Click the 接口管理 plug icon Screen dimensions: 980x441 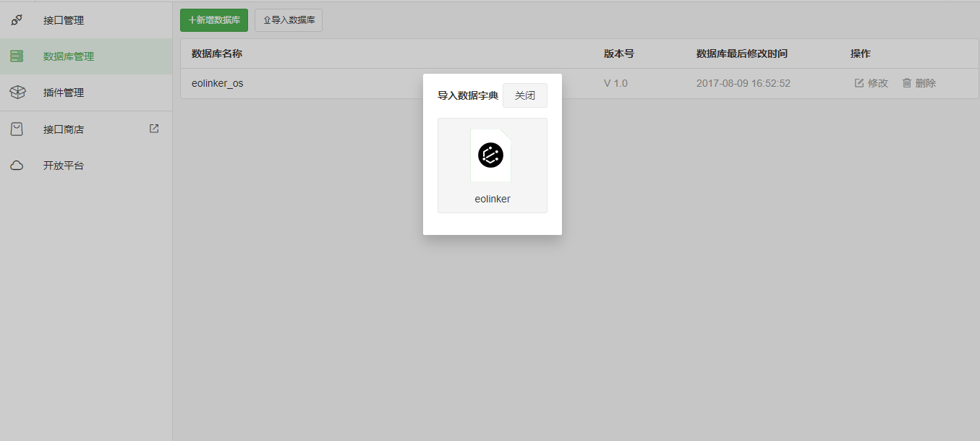17,20
